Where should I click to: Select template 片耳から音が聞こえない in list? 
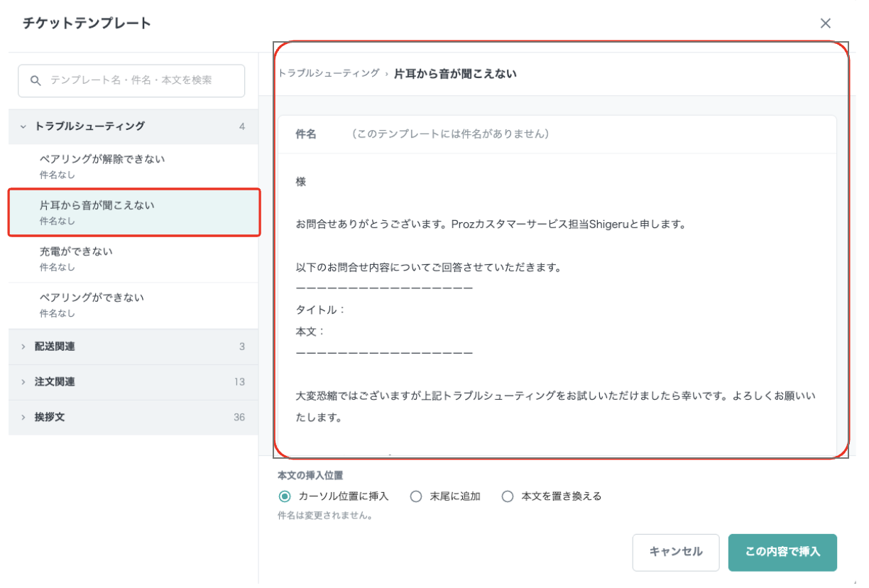[x=133, y=212]
